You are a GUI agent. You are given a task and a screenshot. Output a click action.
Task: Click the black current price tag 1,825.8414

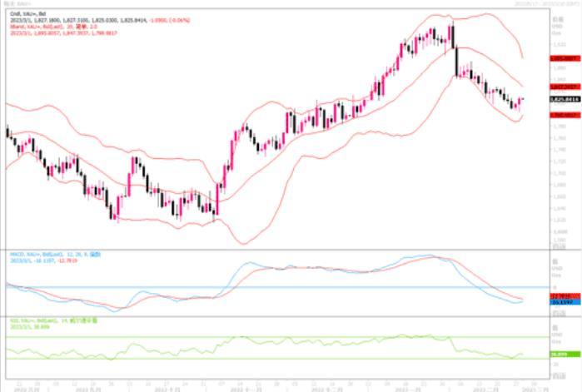pos(564,99)
